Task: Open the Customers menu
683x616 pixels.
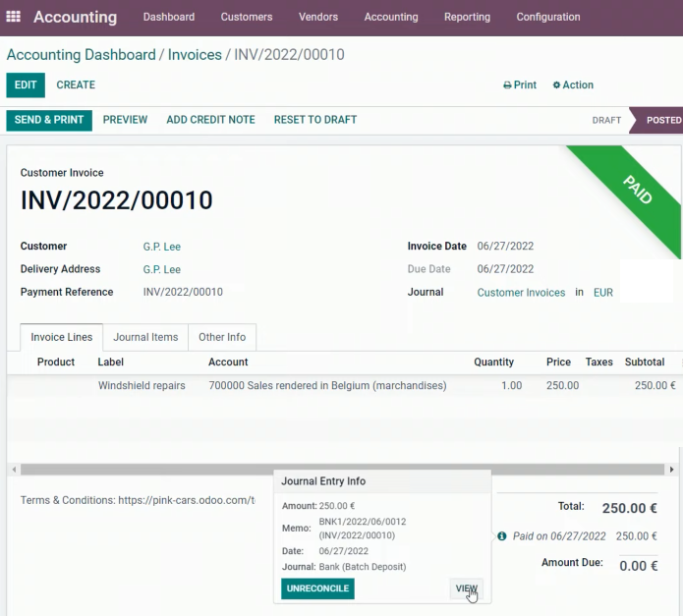Action: pos(247,17)
